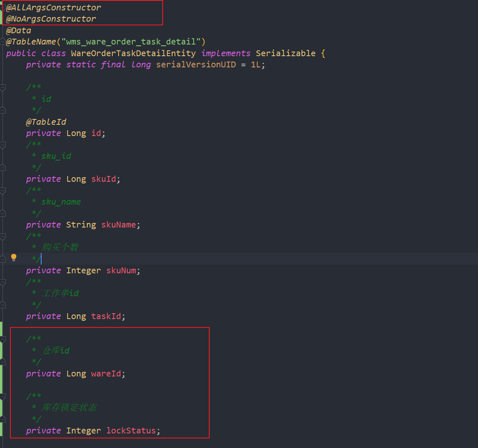Click the Long type before taskId
The height and width of the screenshot is (448, 478).
pos(76,317)
